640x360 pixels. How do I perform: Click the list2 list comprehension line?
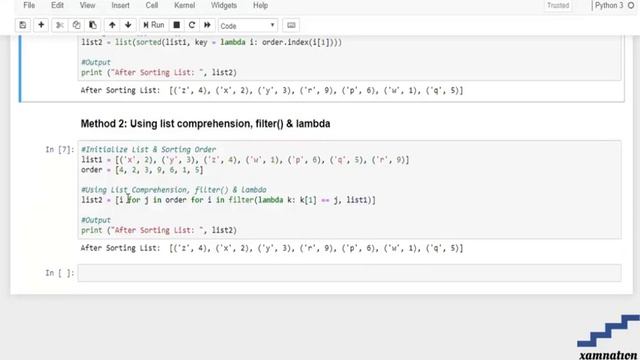click(228, 200)
